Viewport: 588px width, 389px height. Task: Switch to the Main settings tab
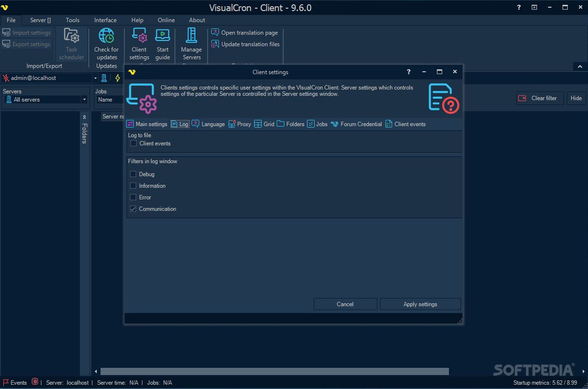147,124
